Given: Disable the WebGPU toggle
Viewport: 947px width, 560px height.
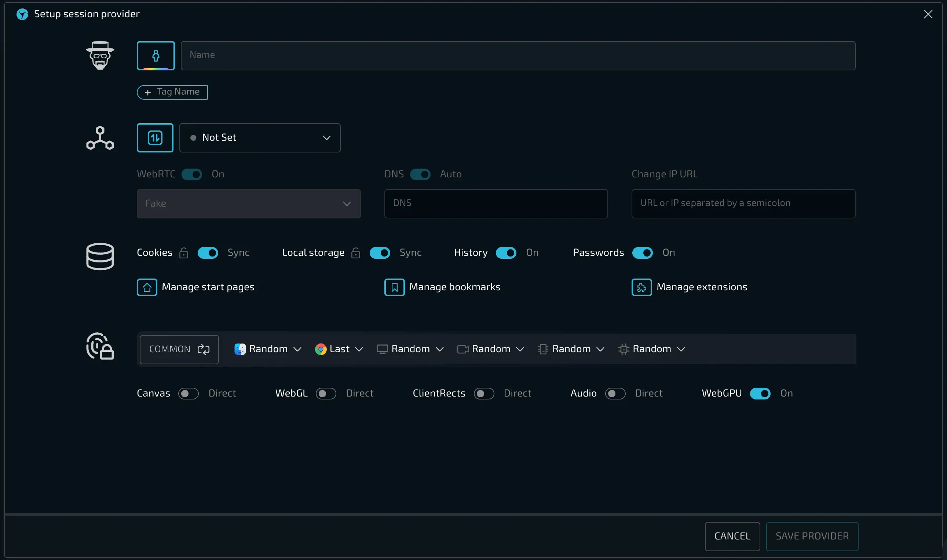Looking at the screenshot, I should (760, 394).
